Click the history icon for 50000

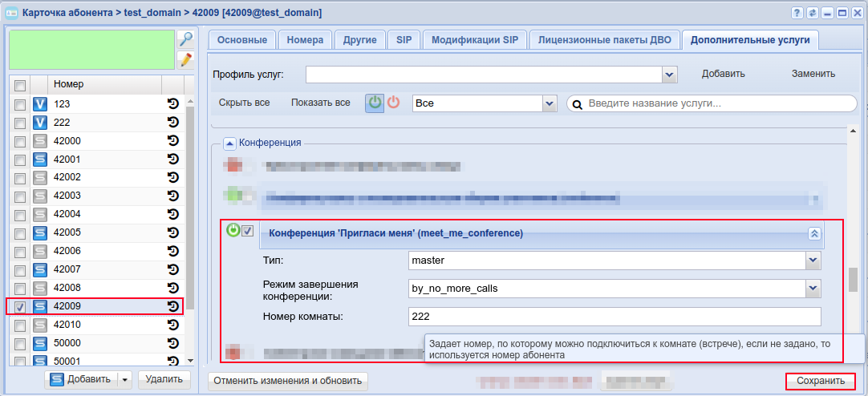point(173,343)
